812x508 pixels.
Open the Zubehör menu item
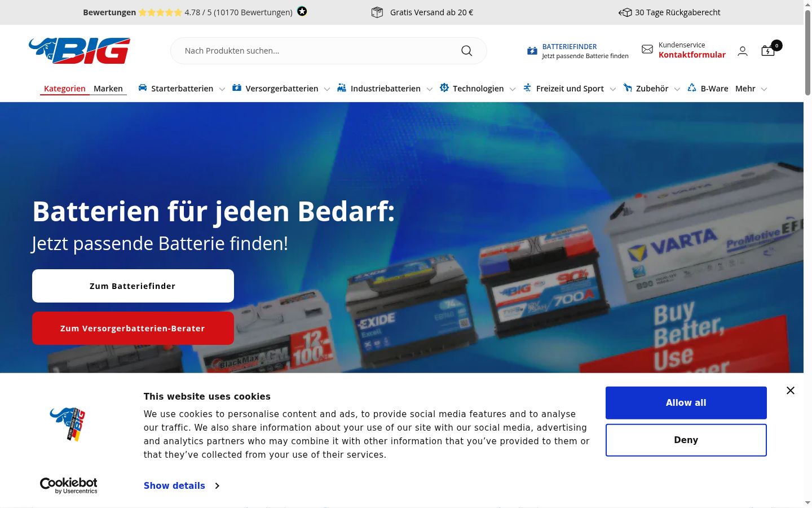point(652,89)
